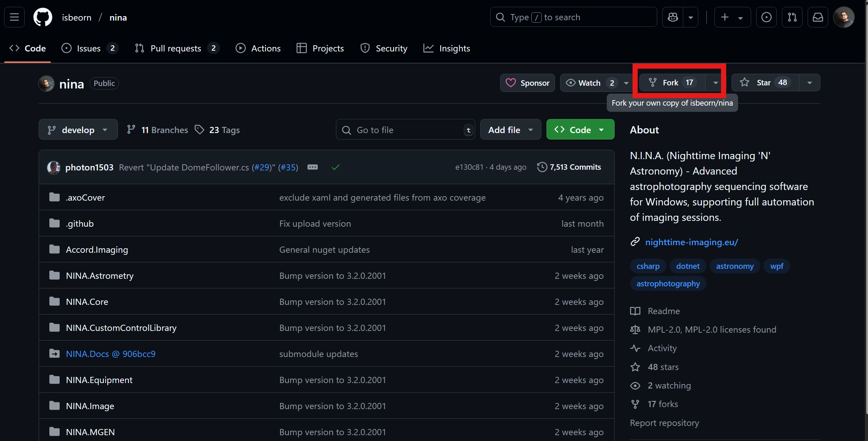This screenshot has width=868, height=441.
Task: Open the NINA.Equipment folder
Action: [x=99, y=380]
